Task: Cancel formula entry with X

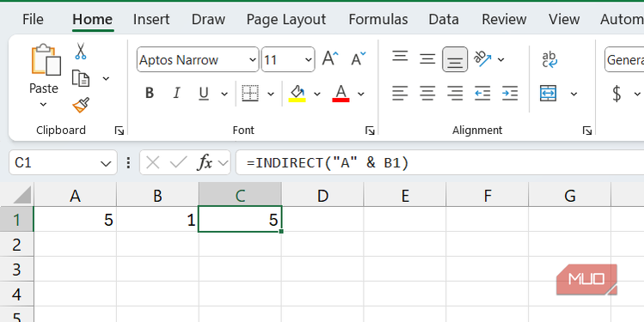Action: (153, 163)
